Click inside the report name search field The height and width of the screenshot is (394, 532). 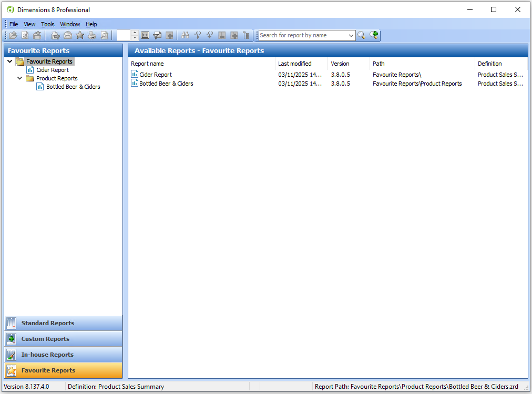coord(302,35)
